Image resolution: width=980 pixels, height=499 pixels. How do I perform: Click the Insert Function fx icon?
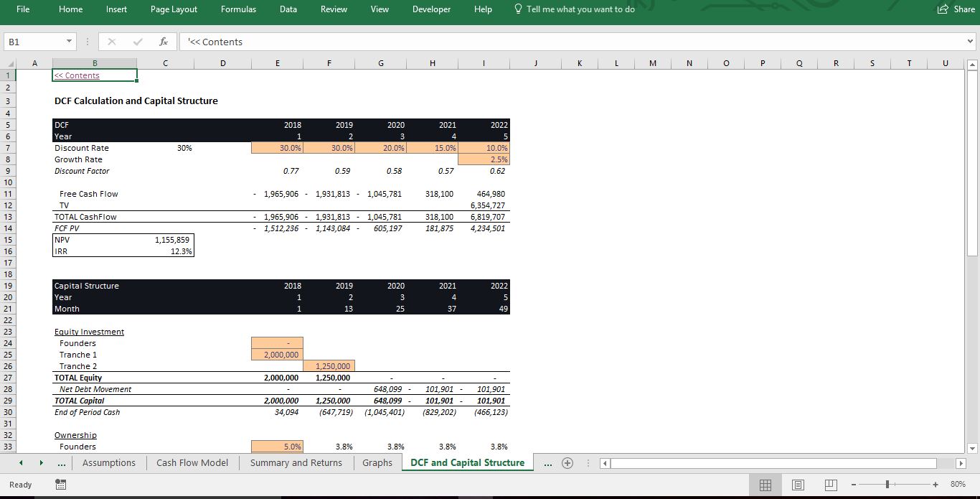point(164,42)
